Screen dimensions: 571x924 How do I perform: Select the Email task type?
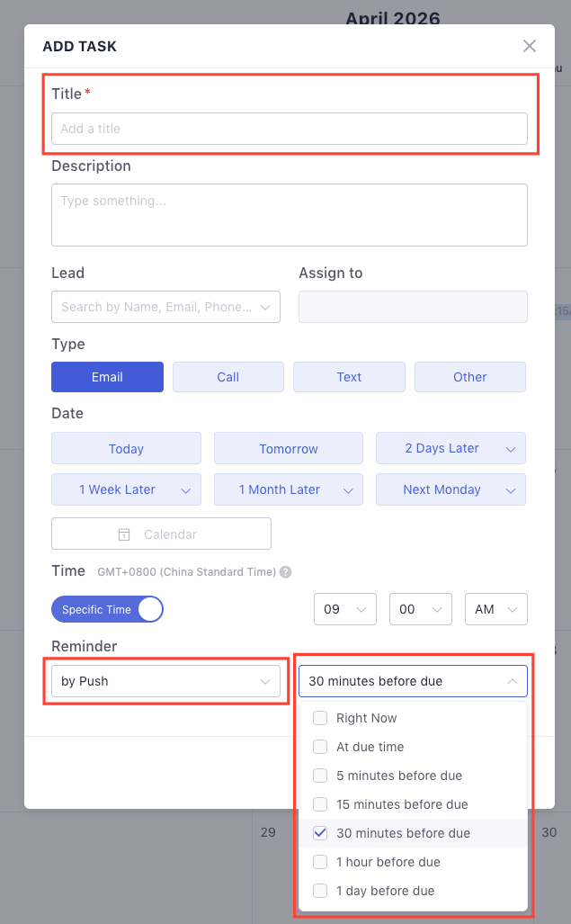(107, 376)
